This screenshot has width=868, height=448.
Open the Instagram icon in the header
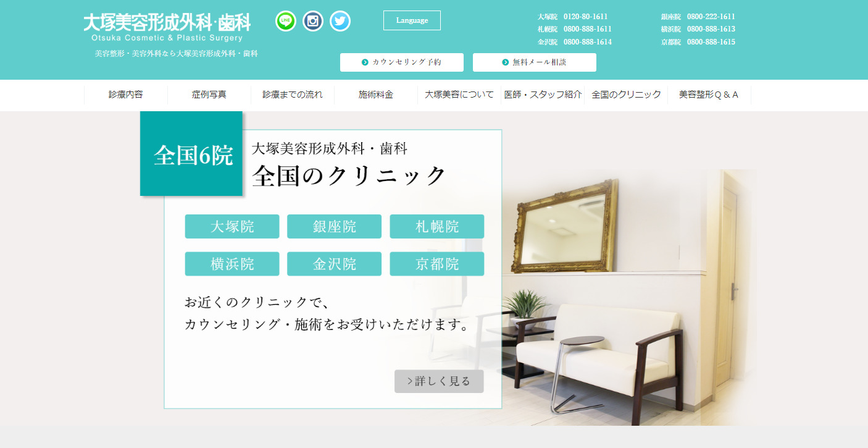[312, 20]
